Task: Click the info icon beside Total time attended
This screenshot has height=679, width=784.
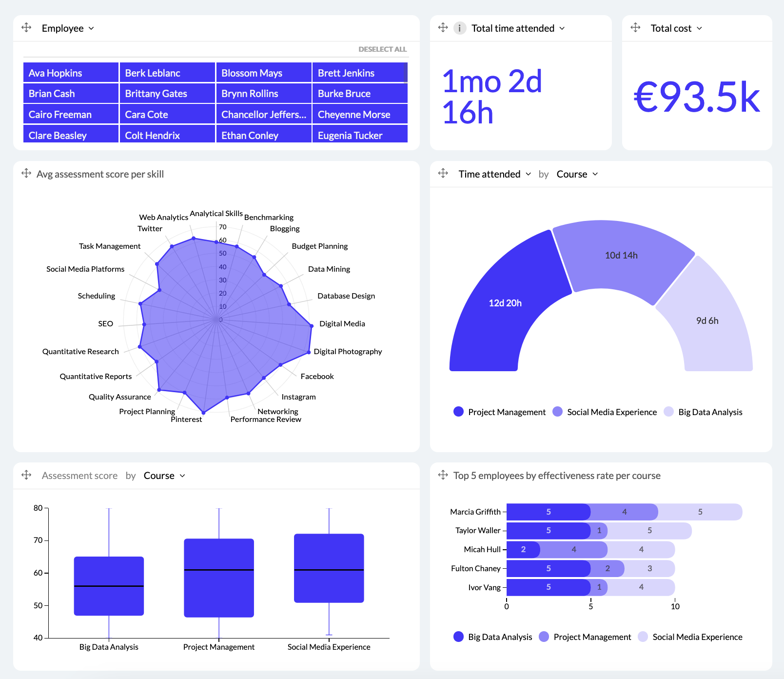Action: click(459, 28)
